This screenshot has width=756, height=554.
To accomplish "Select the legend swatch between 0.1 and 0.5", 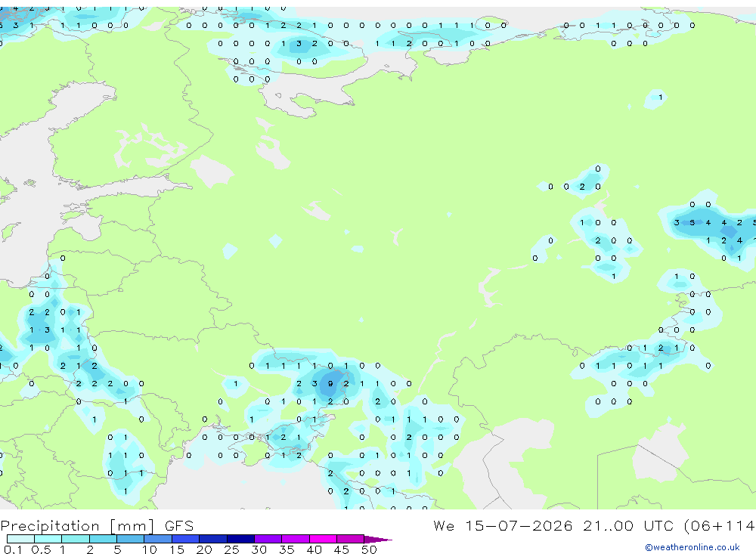I will point(20,539).
